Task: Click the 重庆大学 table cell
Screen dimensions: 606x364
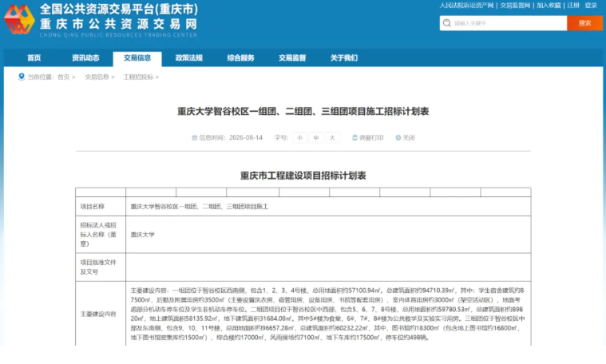Action: [143, 234]
